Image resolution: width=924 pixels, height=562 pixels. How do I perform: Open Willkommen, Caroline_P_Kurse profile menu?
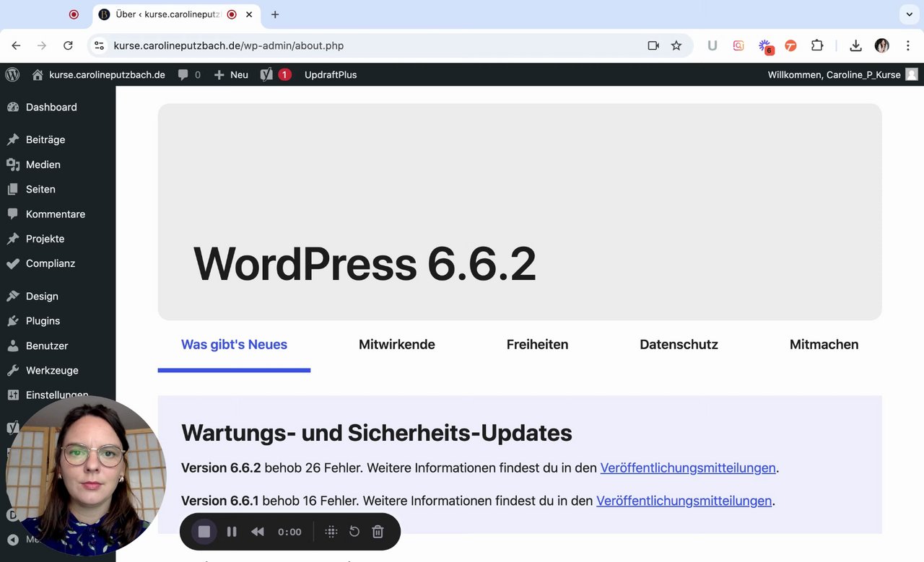[842, 74]
